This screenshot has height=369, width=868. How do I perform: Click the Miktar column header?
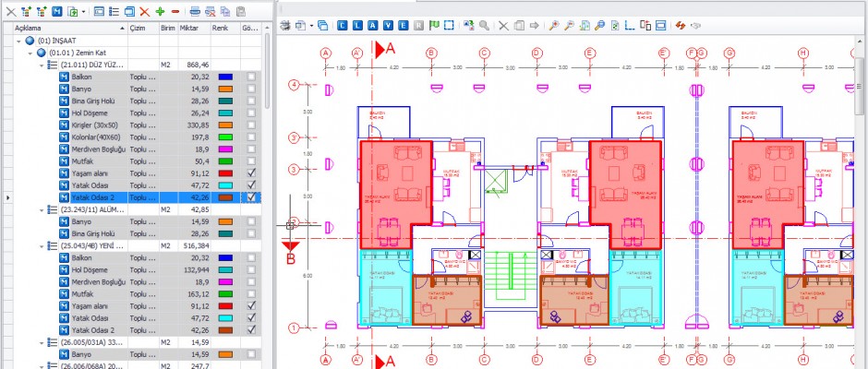click(x=188, y=29)
